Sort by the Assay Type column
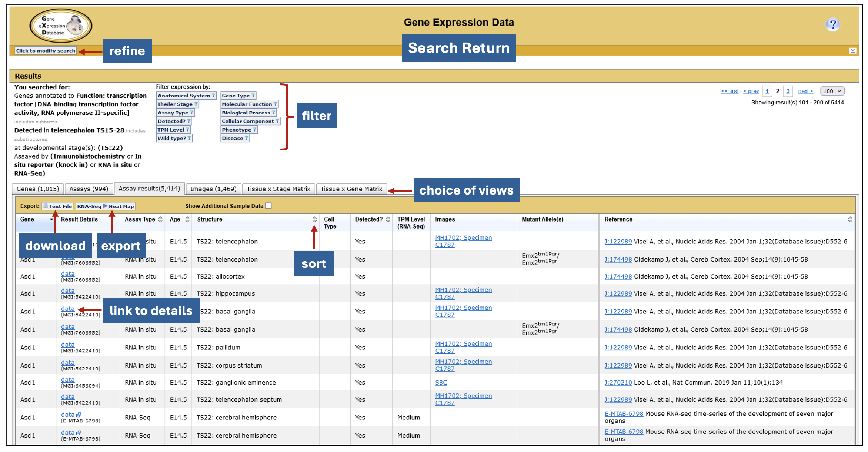The image size is (868, 452). coord(160,219)
